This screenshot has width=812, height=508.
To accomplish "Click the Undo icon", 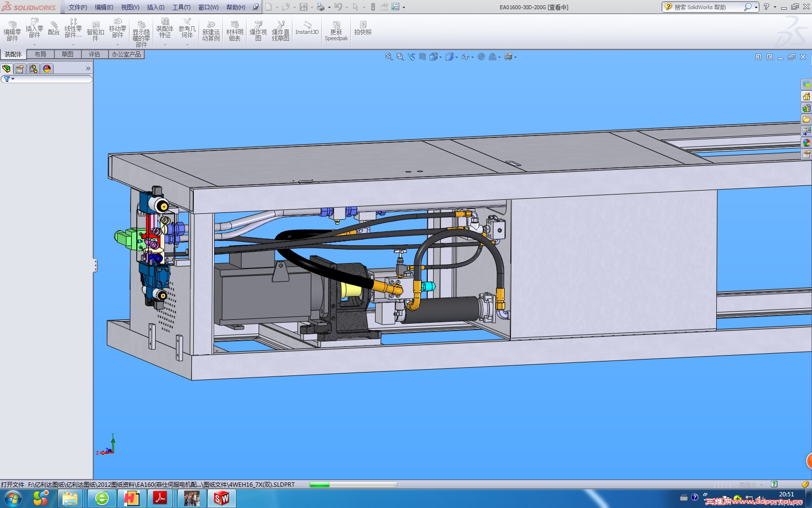I will point(338,7).
